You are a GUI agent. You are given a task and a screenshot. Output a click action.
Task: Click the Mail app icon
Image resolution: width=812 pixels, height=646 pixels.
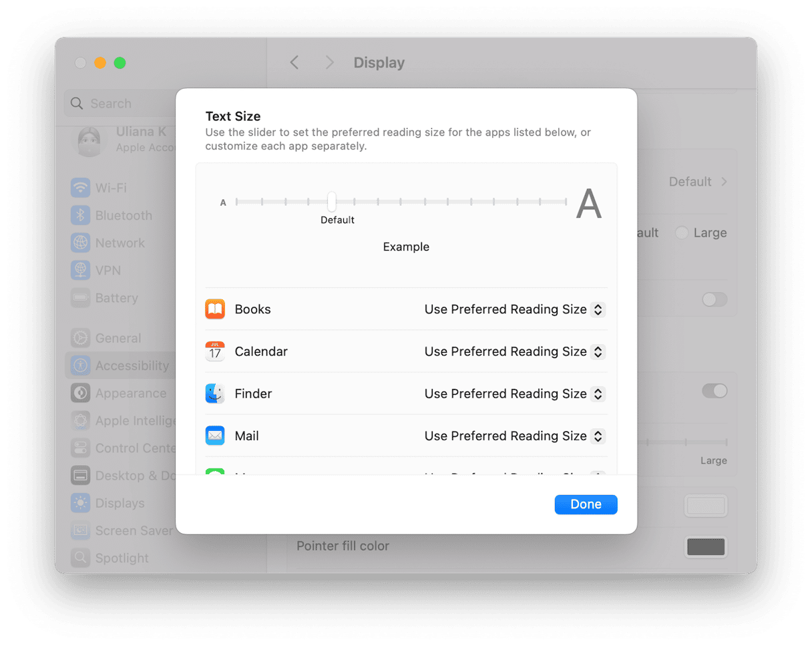coord(215,436)
